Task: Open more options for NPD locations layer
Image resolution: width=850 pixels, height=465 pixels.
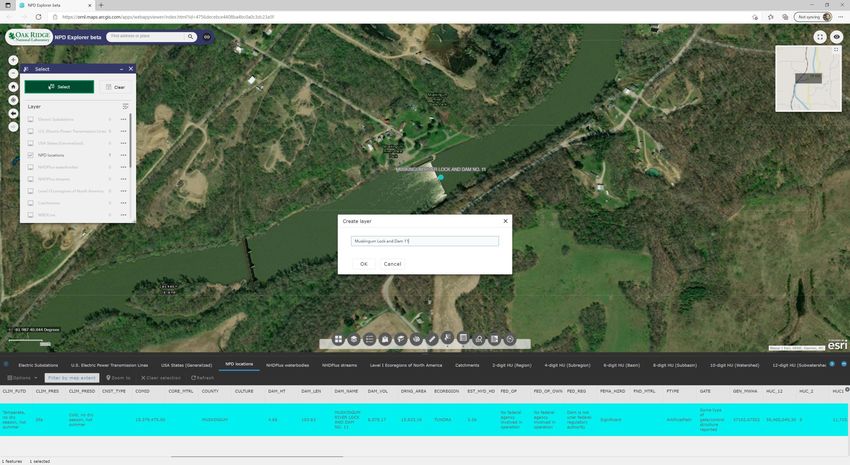Action: [x=124, y=155]
